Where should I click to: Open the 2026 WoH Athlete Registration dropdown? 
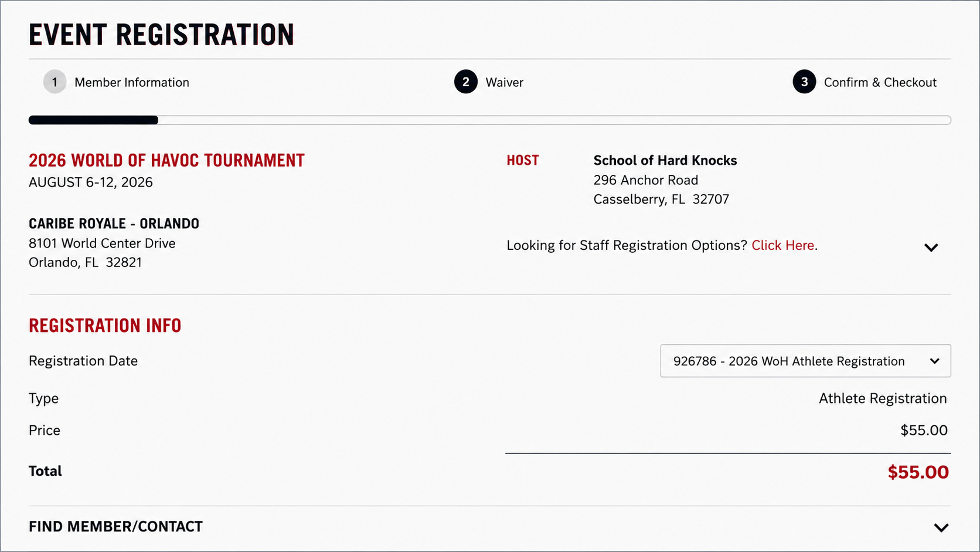805,361
